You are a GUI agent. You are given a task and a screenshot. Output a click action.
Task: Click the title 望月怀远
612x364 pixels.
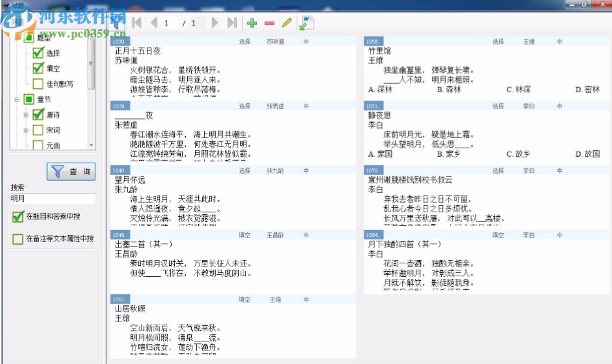pyautogui.click(x=130, y=180)
